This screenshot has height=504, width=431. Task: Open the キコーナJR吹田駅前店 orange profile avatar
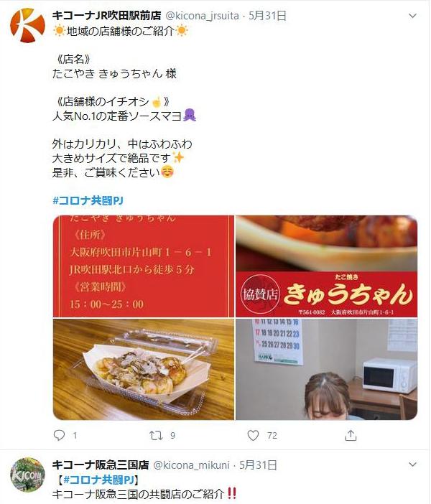[28, 25]
